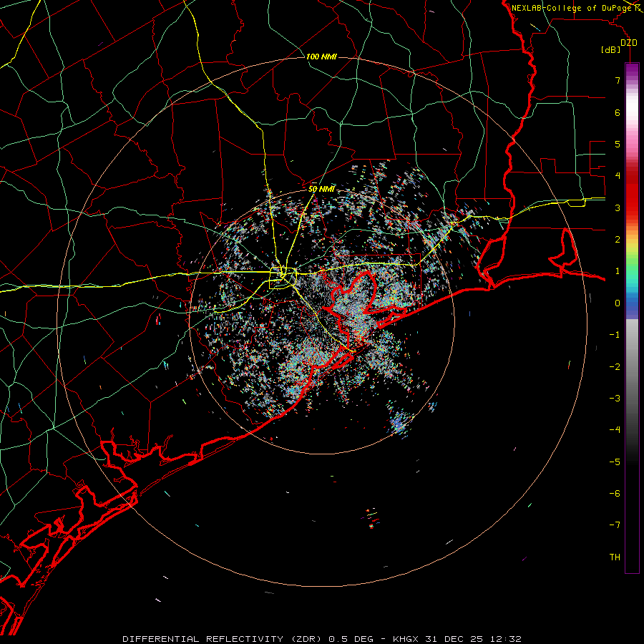
Task: Click the -3 dB tick label on legend
Action: [x=615, y=399]
